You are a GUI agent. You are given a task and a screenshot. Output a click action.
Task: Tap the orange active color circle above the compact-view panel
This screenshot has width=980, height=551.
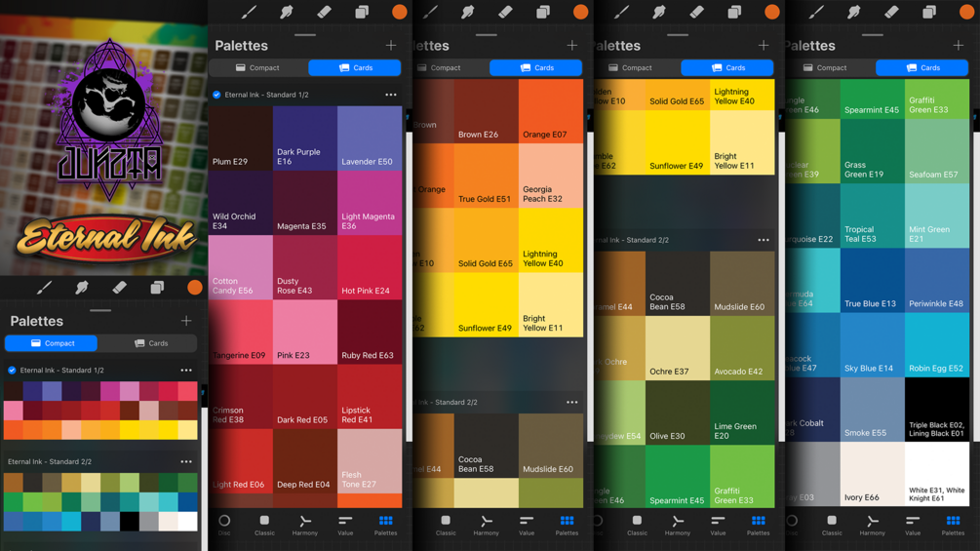click(x=195, y=288)
